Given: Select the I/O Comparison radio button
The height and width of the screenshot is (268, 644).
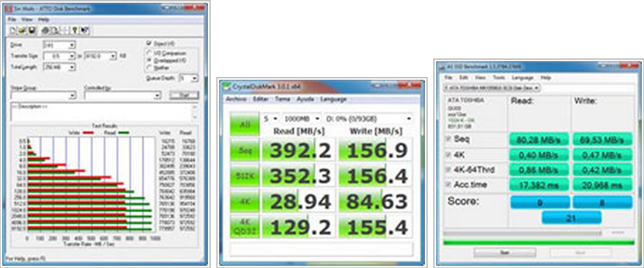Looking at the screenshot, I should tap(149, 53).
